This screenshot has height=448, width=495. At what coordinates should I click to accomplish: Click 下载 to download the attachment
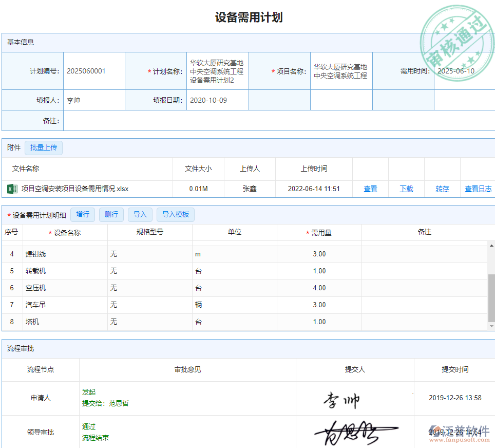coord(406,189)
